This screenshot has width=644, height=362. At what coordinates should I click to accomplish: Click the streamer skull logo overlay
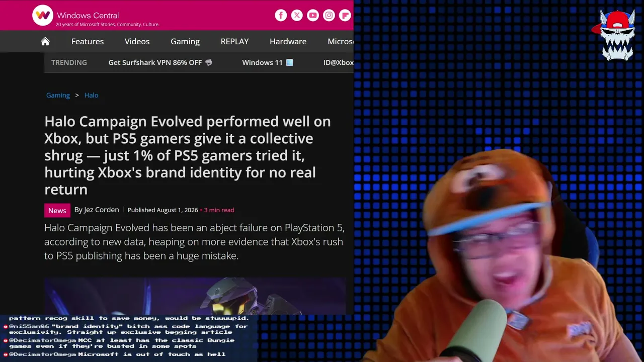tap(617, 35)
